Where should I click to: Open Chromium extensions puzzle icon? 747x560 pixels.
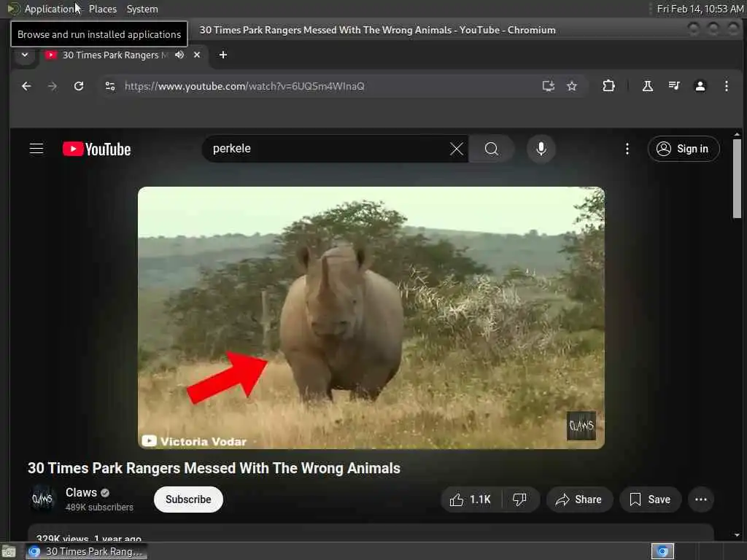click(608, 86)
